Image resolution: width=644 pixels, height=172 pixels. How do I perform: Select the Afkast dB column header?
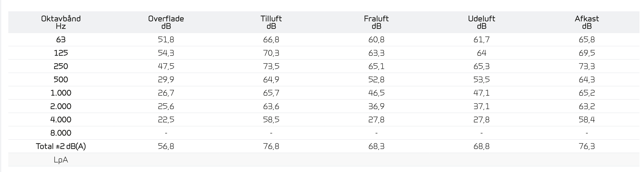(x=587, y=22)
